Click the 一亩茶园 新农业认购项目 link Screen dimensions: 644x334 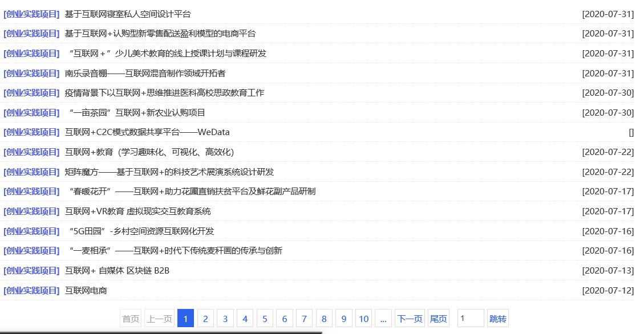[135, 112]
